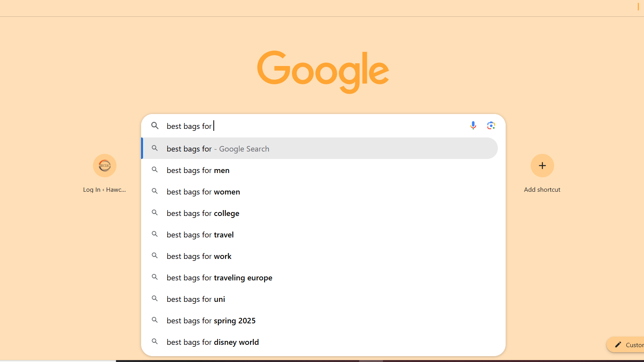This screenshot has width=644, height=362.
Task: Choose the 'best bags for uni' suggestion
Action: [x=320, y=299]
